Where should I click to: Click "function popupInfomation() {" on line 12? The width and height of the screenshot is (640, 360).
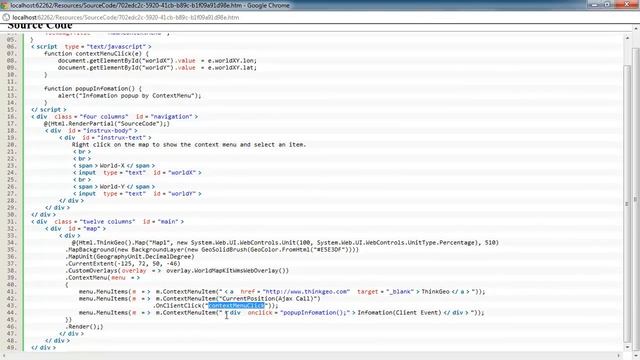click(x=93, y=89)
